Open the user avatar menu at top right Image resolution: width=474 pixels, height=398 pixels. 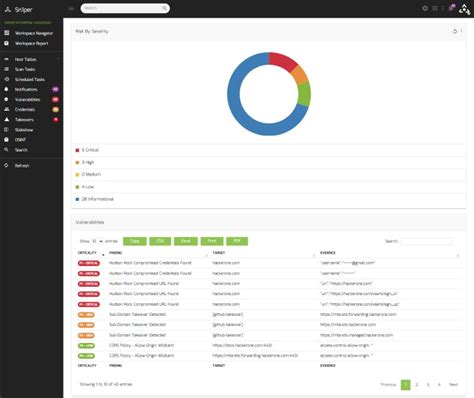pyautogui.click(x=465, y=9)
